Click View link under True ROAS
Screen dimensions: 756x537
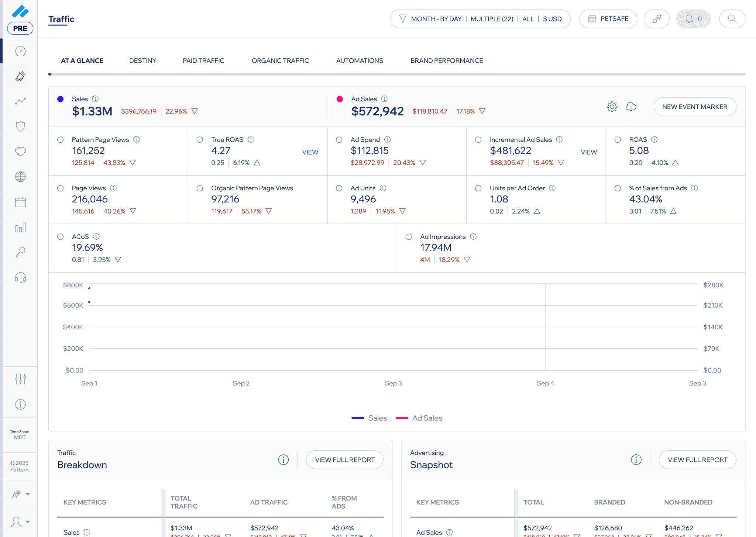click(x=310, y=152)
